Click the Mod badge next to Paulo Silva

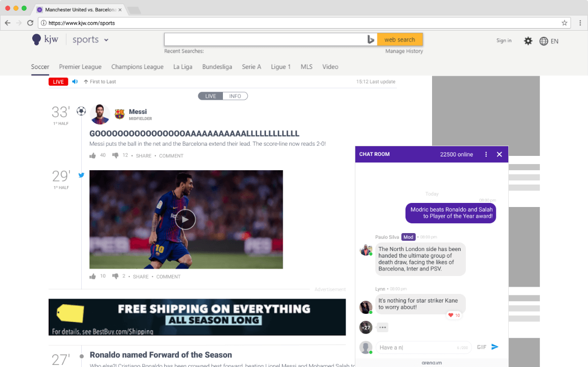point(409,237)
